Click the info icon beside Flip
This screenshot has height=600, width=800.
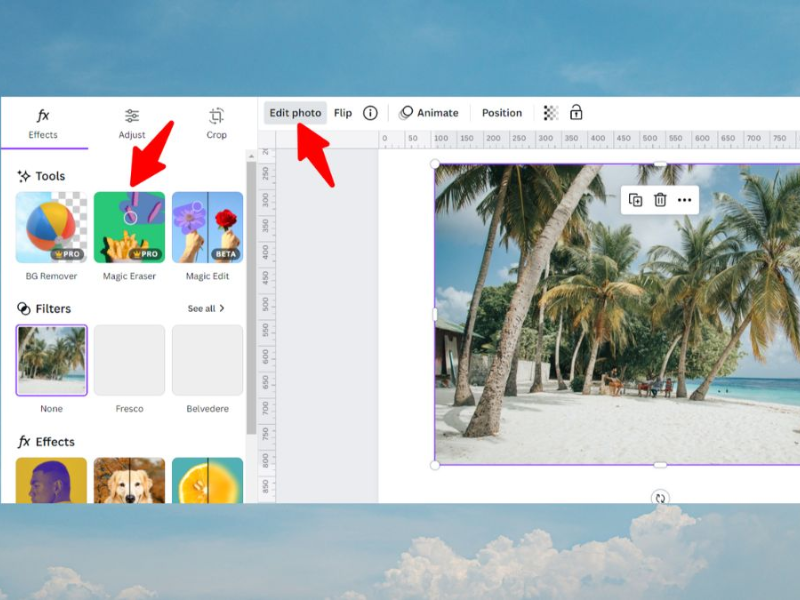click(371, 112)
